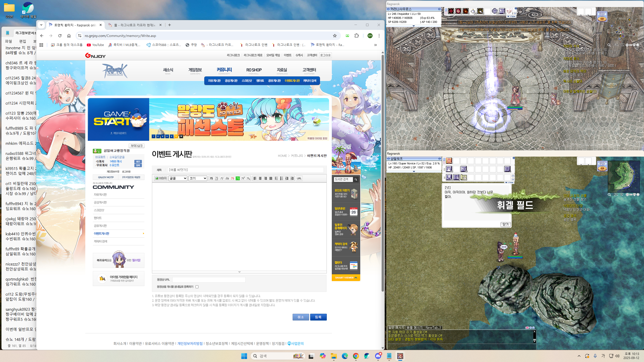
Task: Open the RO SHOP main menu
Action: click(x=254, y=71)
